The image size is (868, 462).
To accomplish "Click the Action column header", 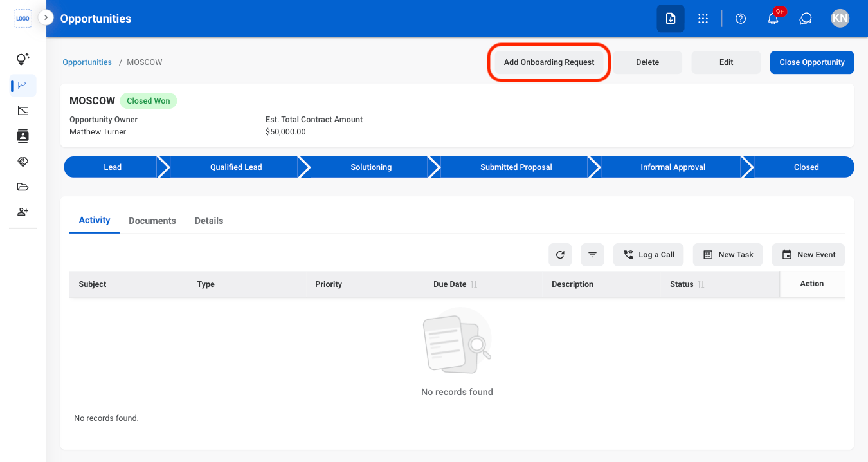I will click(x=812, y=284).
